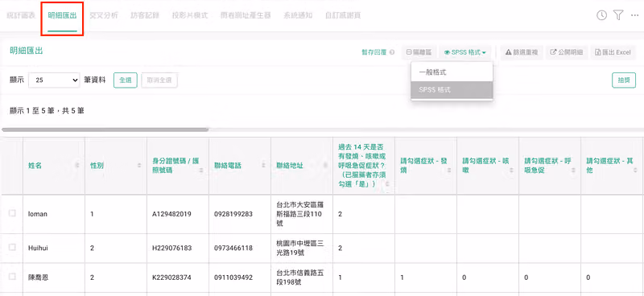This screenshot has height=296, width=644.
Task: Switch to the 統計圖表 tab
Action: pyautogui.click(x=21, y=15)
